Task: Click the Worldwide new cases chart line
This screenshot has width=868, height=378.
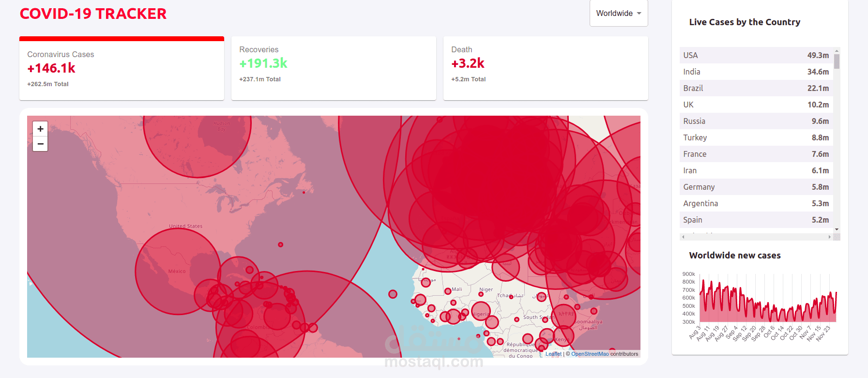Action: pos(768,302)
